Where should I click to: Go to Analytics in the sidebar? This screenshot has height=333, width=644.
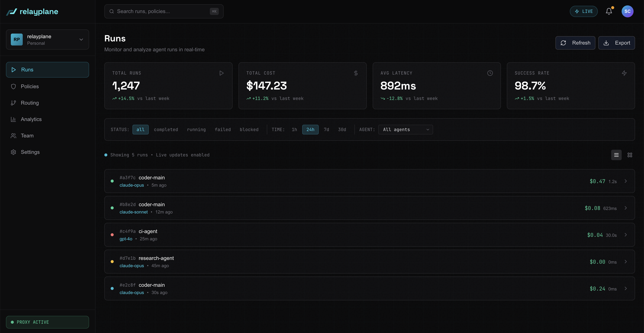point(31,119)
